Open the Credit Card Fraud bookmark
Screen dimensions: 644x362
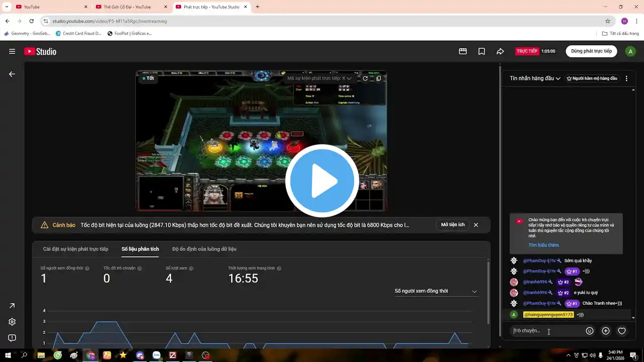(78, 34)
